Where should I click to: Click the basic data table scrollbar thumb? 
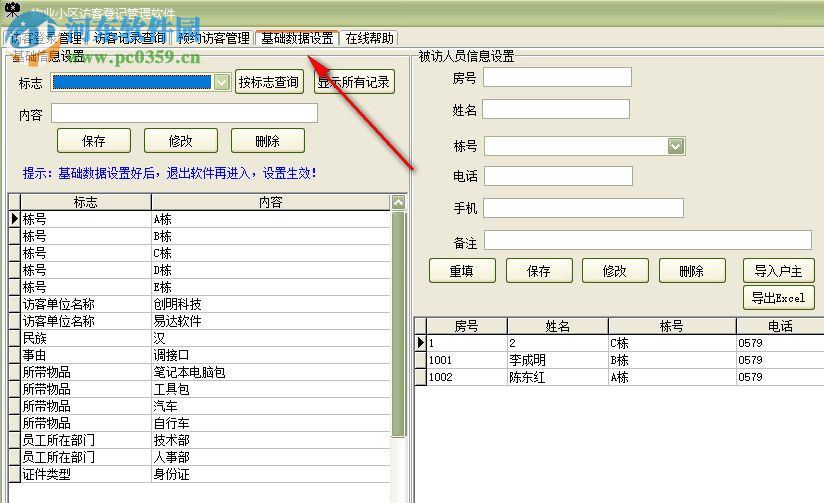[x=398, y=323]
